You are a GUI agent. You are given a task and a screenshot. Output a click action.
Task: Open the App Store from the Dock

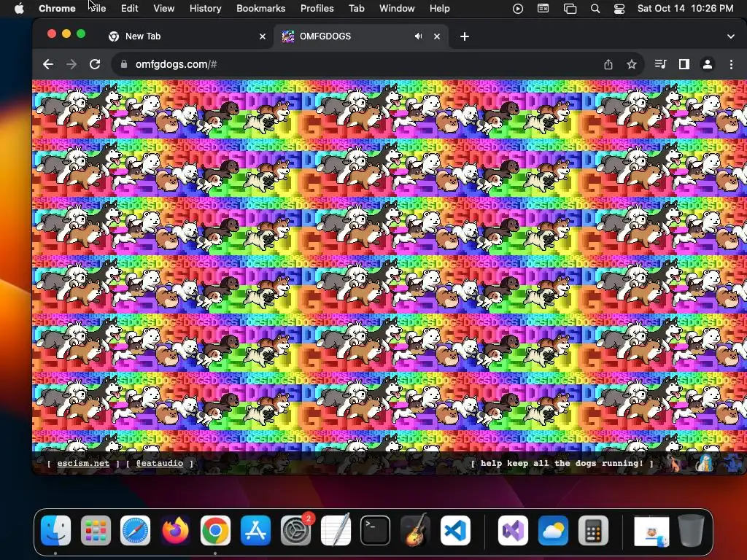(x=255, y=530)
